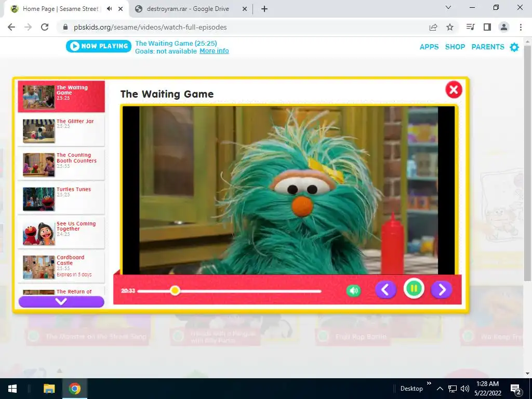The height and width of the screenshot is (399, 532).
Task: Select The Waiting Game in the playlist
Action: (x=61, y=96)
